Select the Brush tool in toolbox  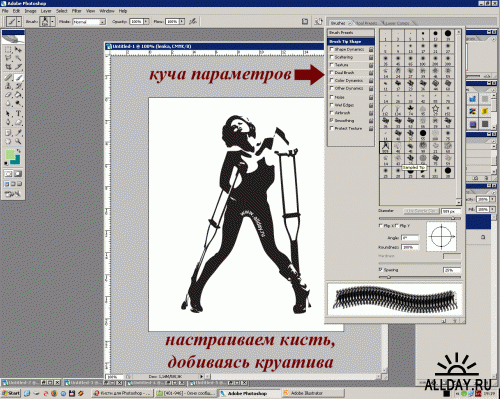(18, 78)
